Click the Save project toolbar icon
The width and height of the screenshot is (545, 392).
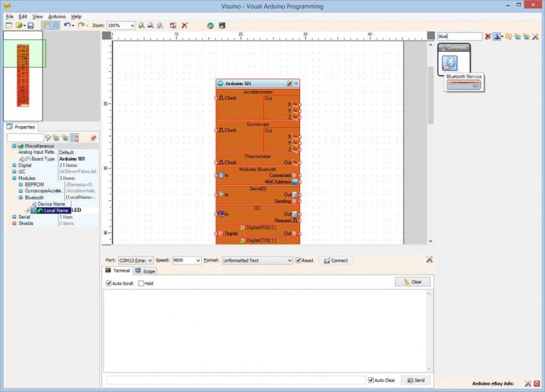pyautogui.click(x=31, y=26)
